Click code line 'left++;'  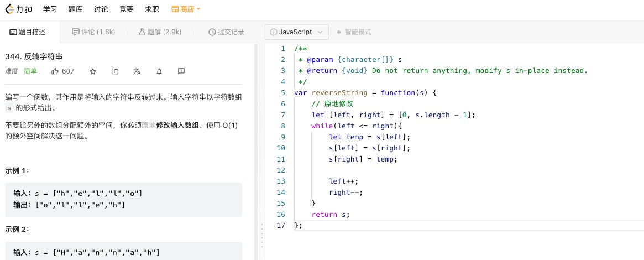pos(344,181)
